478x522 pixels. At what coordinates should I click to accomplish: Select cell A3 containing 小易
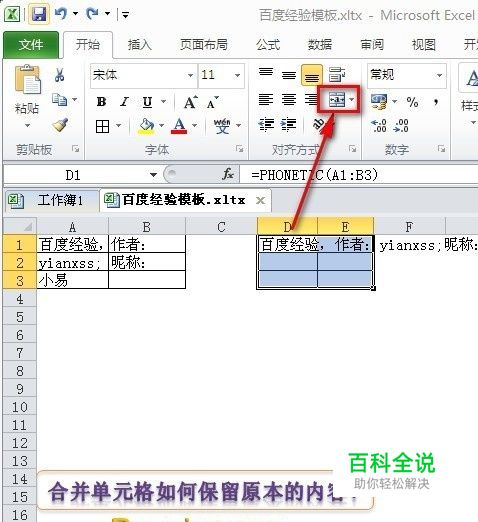tap(73, 280)
